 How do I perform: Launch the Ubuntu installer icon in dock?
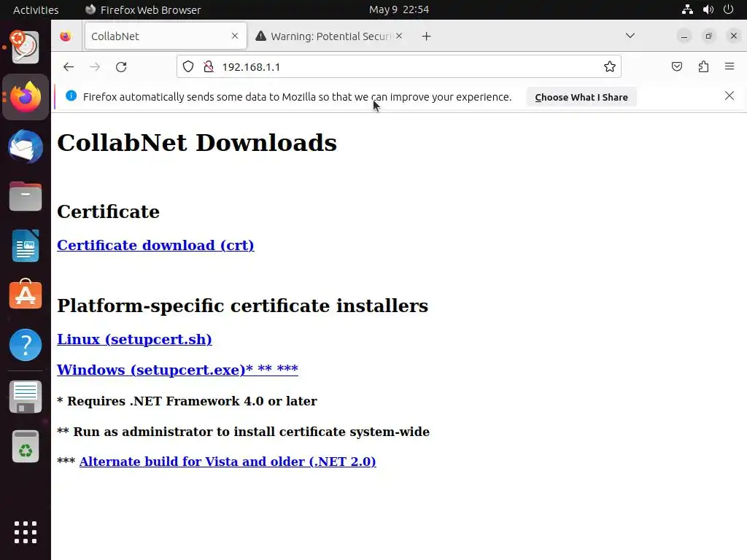point(26,47)
